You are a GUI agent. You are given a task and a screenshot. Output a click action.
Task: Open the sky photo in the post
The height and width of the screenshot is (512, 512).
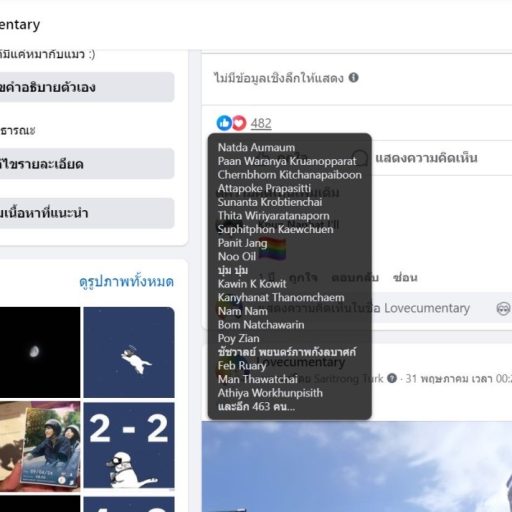click(x=357, y=466)
